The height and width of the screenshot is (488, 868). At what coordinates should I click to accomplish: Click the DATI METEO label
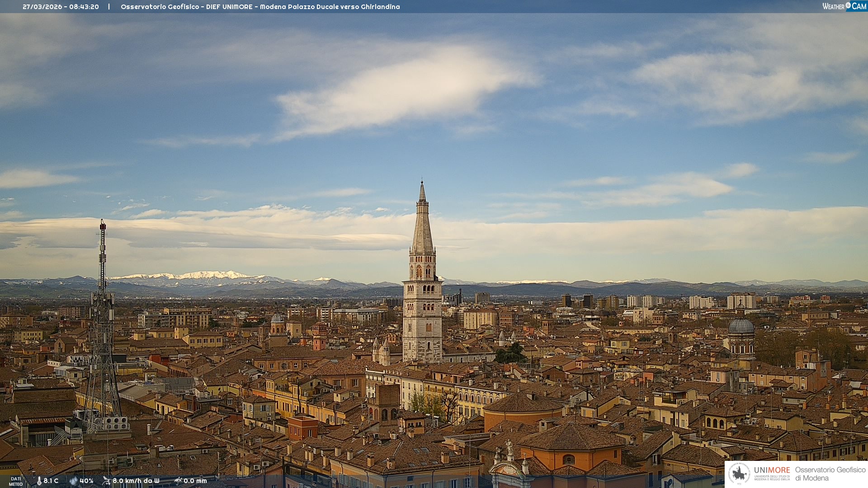[16, 481]
